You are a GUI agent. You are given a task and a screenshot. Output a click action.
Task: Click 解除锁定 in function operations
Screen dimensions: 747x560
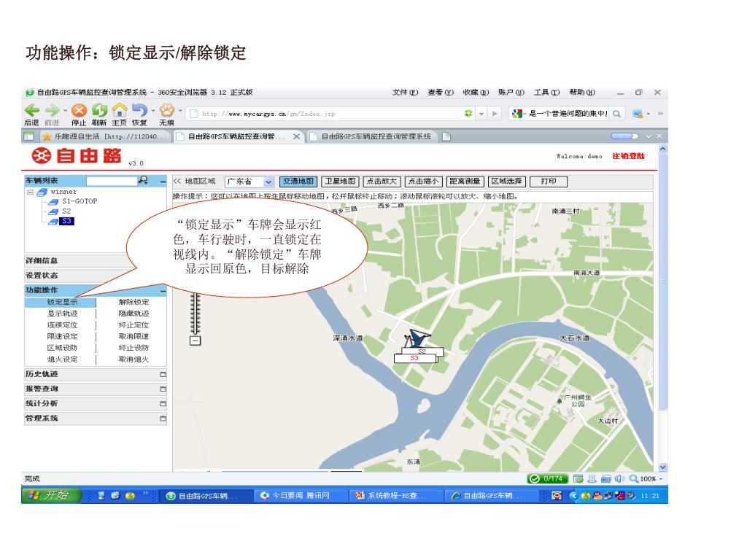pos(133,302)
